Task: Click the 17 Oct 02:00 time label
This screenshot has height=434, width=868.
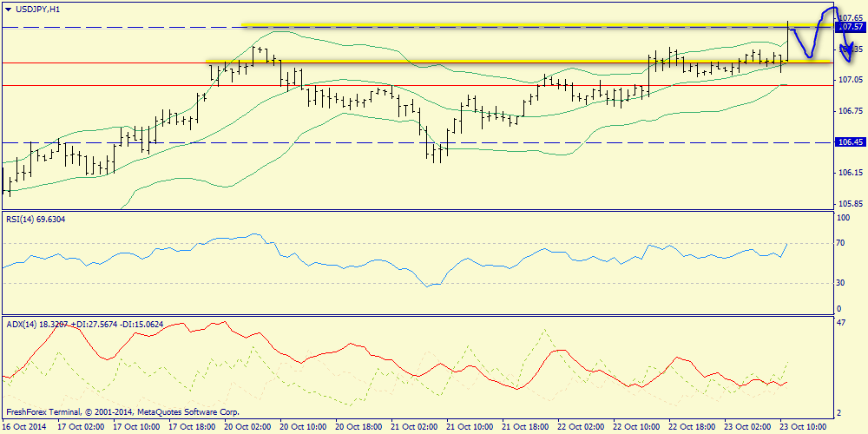Action: click(80, 427)
